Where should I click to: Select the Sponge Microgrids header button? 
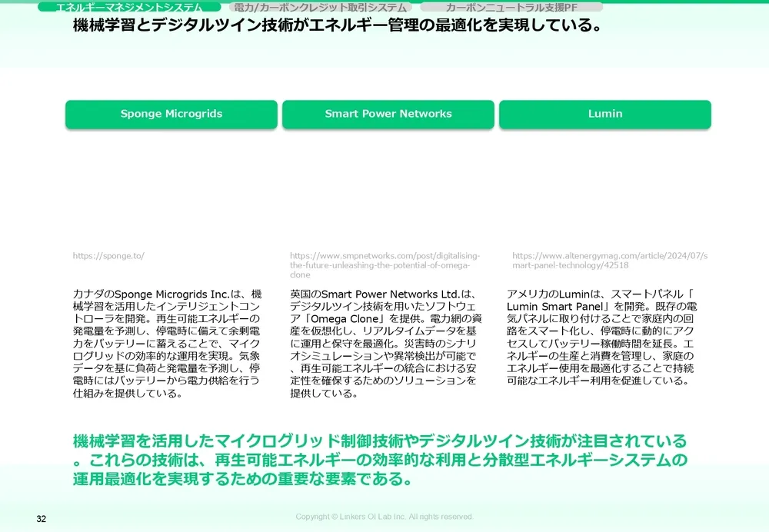[171, 114]
